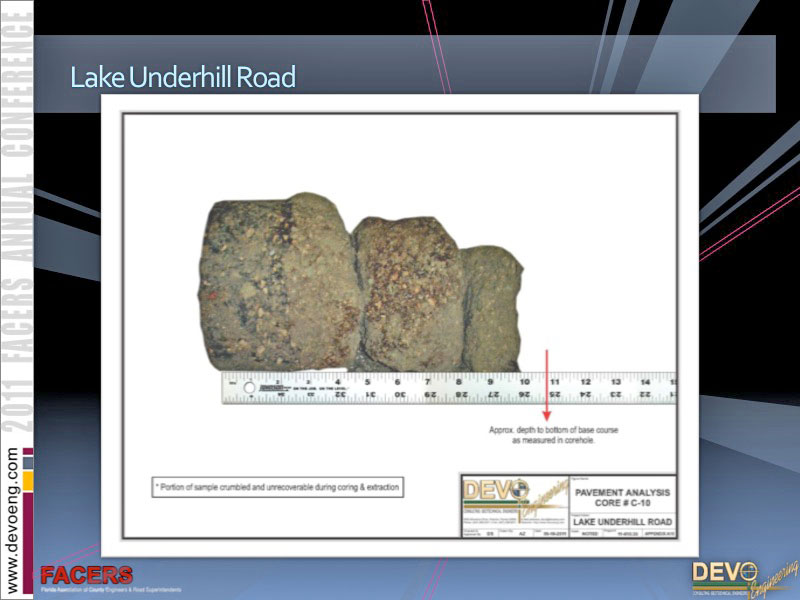
Task: Click the Lake Underhill Road slide title
Action: [x=183, y=77]
